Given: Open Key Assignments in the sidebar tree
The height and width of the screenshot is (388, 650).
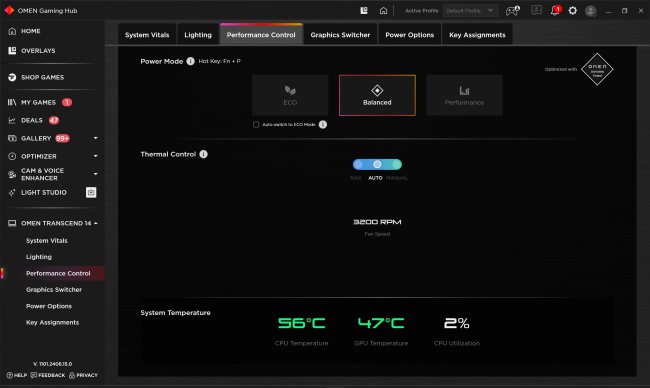Looking at the screenshot, I should (52, 323).
